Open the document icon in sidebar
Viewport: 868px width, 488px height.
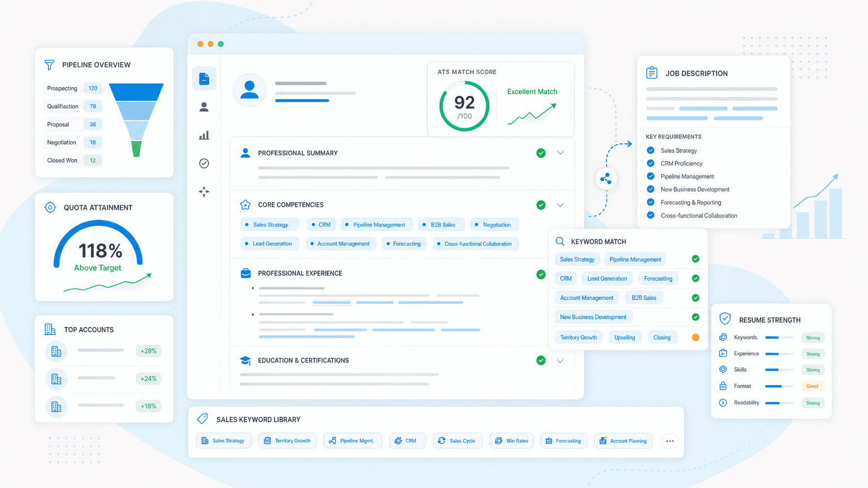tap(204, 79)
